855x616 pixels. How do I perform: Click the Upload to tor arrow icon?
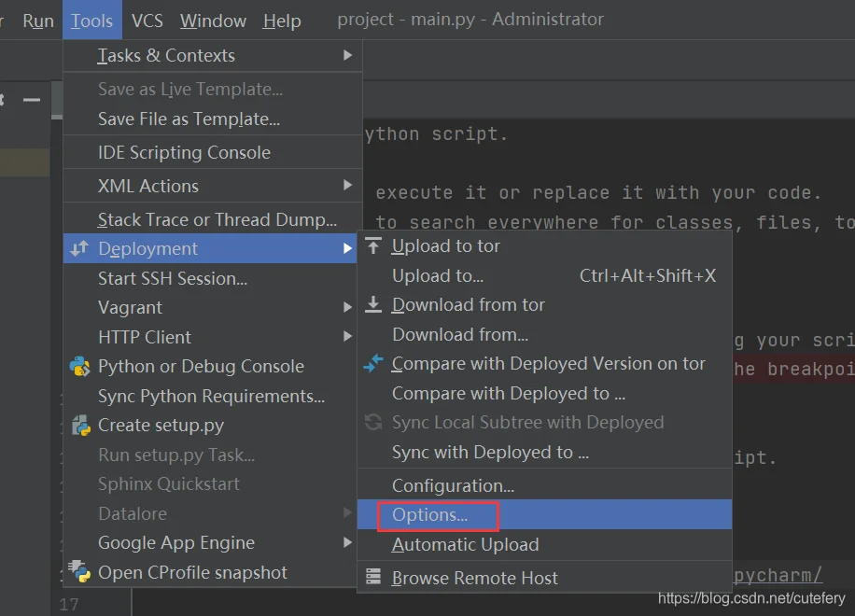(x=373, y=246)
